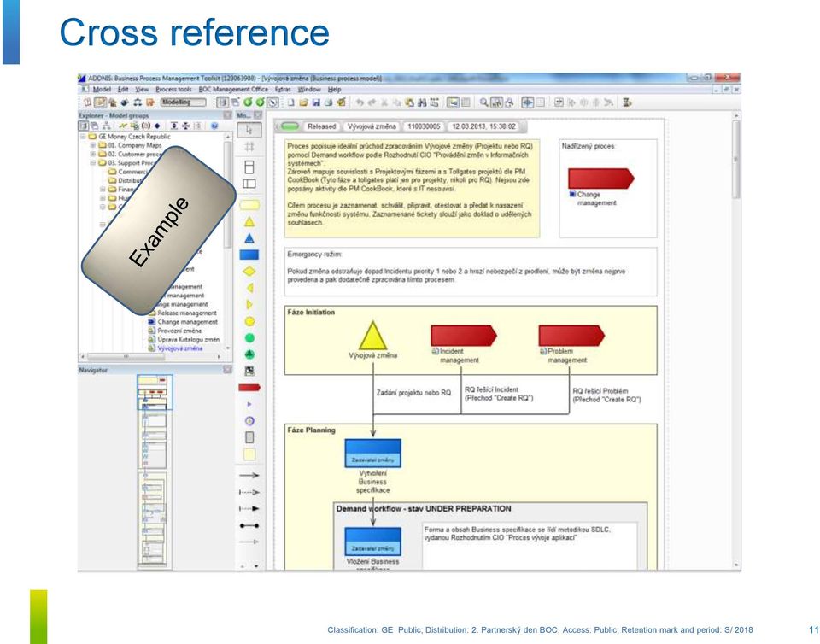Select the pale yellow rounded rectangle shape
The height and width of the screenshot is (644, 820).
249,205
